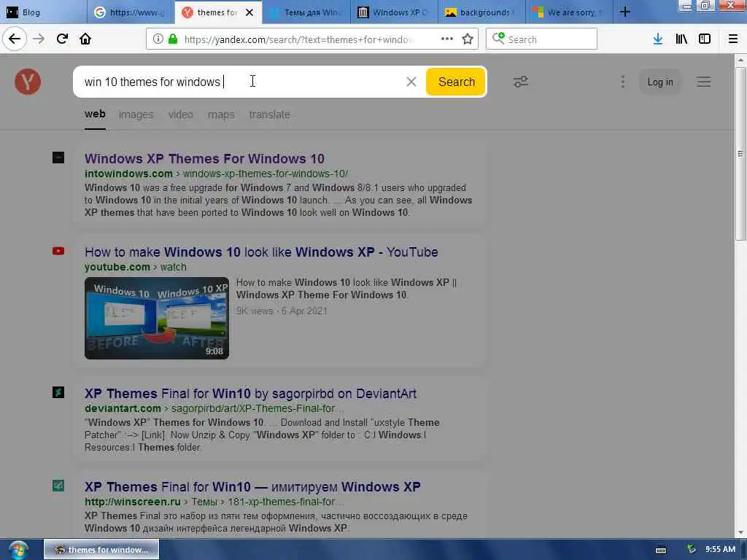This screenshot has width=747, height=560.
Task: Click the YouTube favicon beside video result
Action: 58,251
